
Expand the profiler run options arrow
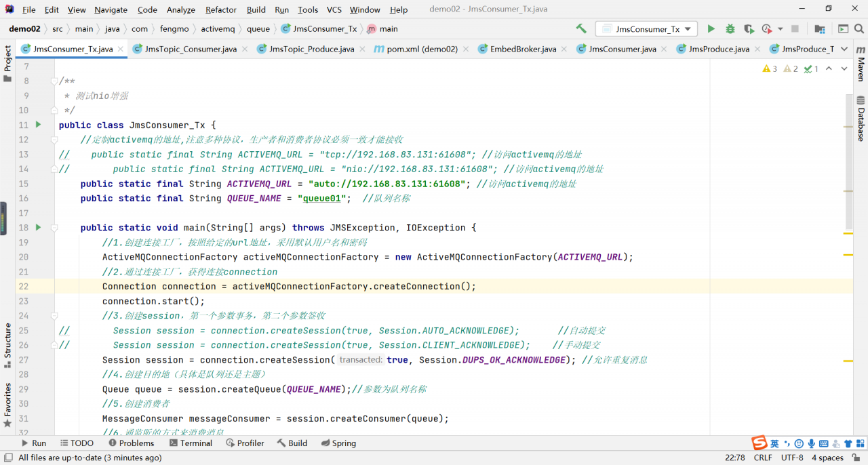pos(781,29)
